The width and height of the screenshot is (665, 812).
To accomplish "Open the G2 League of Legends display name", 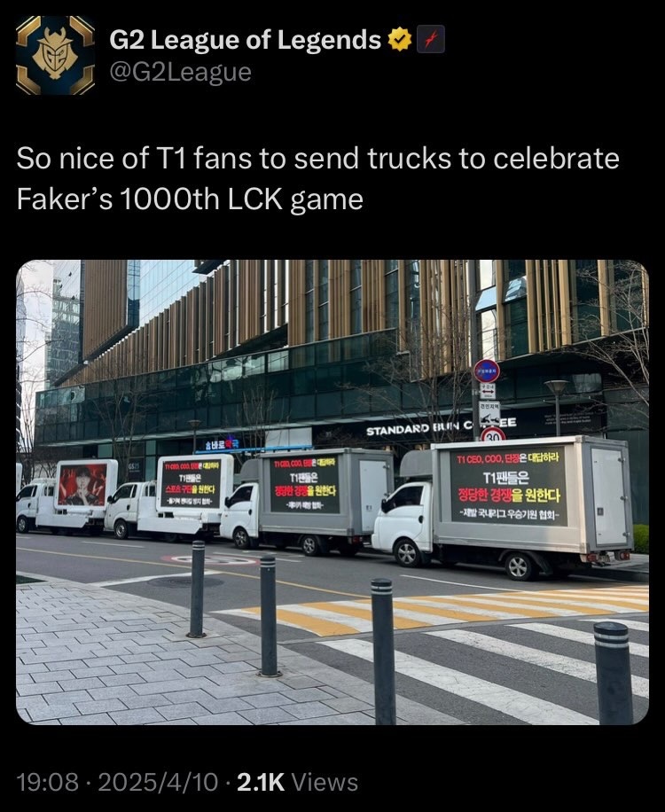I will click(x=245, y=40).
